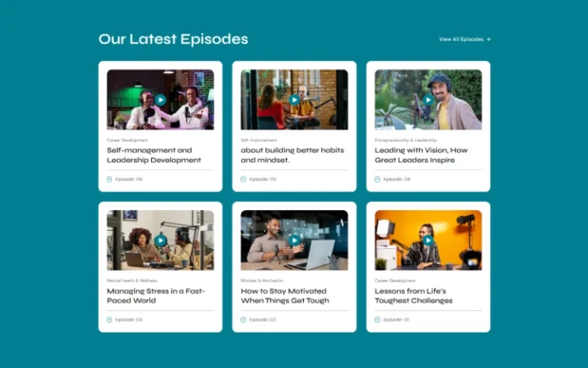Click the episode icon beside Episode: 01
Image resolution: width=588 pixels, height=368 pixels.
pyautogui.click(x=377, y=320)
